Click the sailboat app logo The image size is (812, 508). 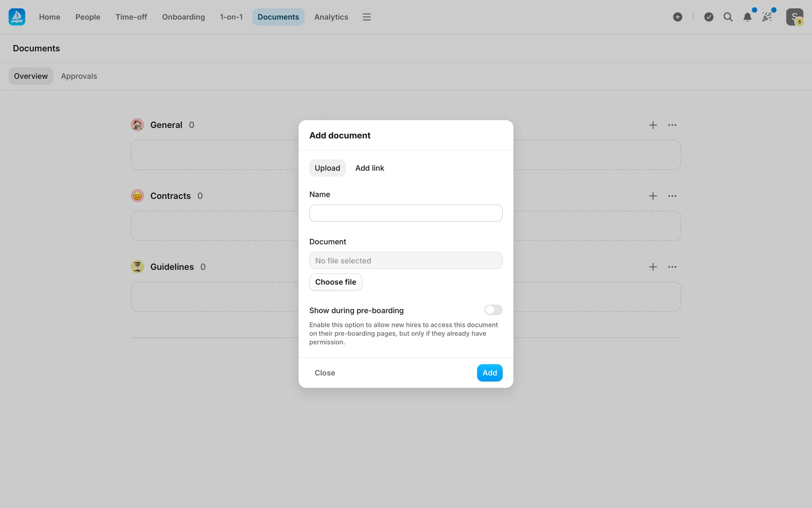pyautogui.click(x=17, y=17)
